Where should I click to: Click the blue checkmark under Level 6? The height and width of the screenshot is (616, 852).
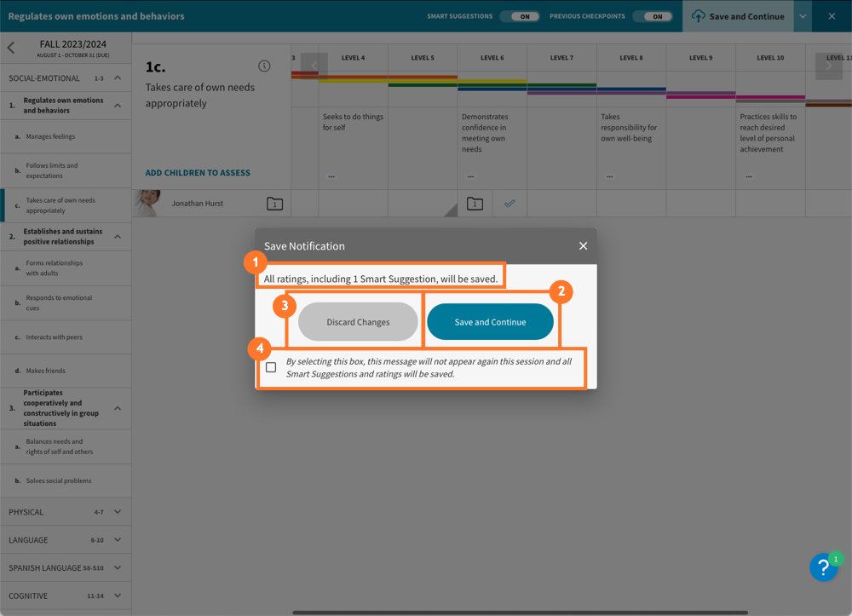509,204
